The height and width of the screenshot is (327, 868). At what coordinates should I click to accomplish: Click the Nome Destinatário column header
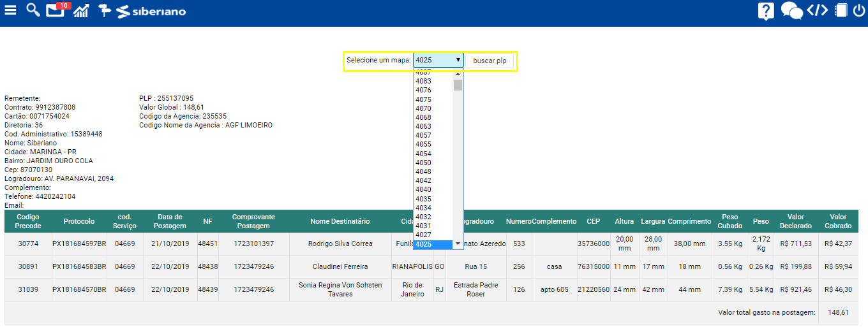click(x=340, y=221)
